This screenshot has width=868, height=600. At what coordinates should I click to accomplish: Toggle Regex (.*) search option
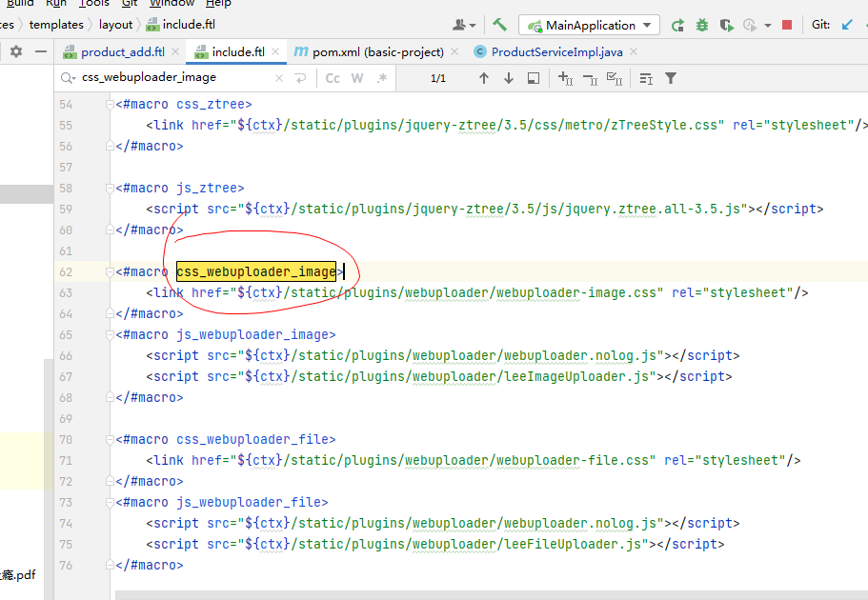click(382, 78)
